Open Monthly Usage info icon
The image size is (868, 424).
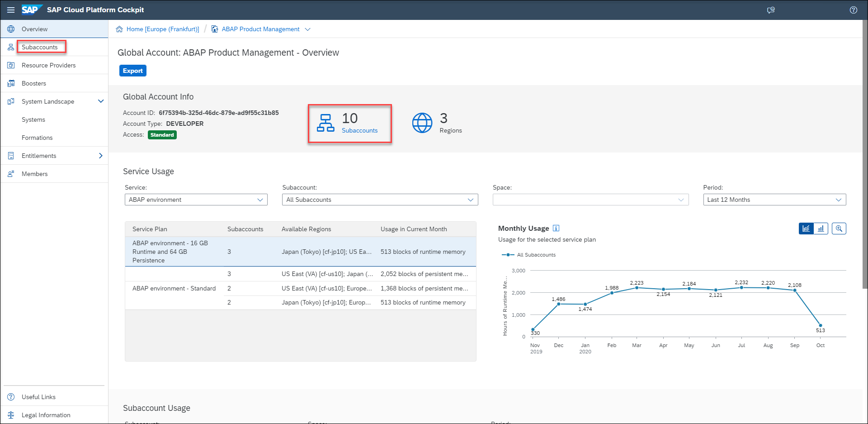pyautogui.click(x=556, y=228)
